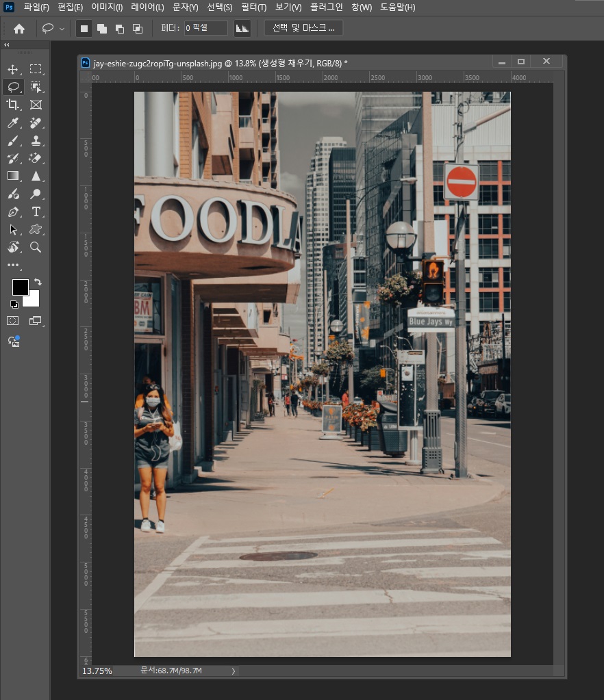Toggle the anti-alias button
Screen dimensions: 604x700
click(242, 29)
